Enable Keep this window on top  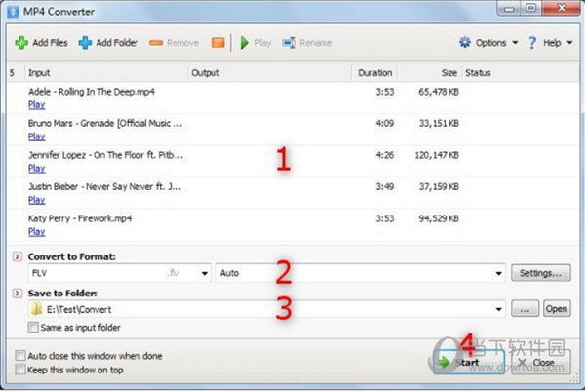coord(20,370)
